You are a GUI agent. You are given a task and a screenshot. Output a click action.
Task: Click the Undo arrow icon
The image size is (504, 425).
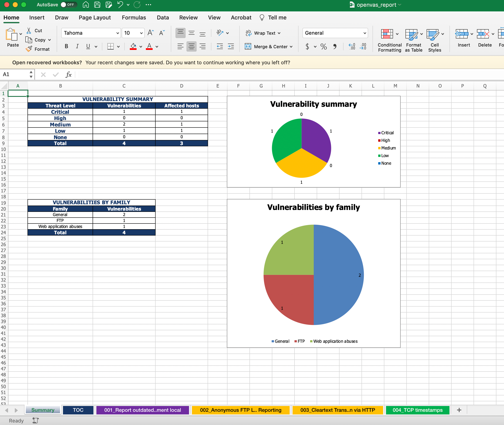120,5
